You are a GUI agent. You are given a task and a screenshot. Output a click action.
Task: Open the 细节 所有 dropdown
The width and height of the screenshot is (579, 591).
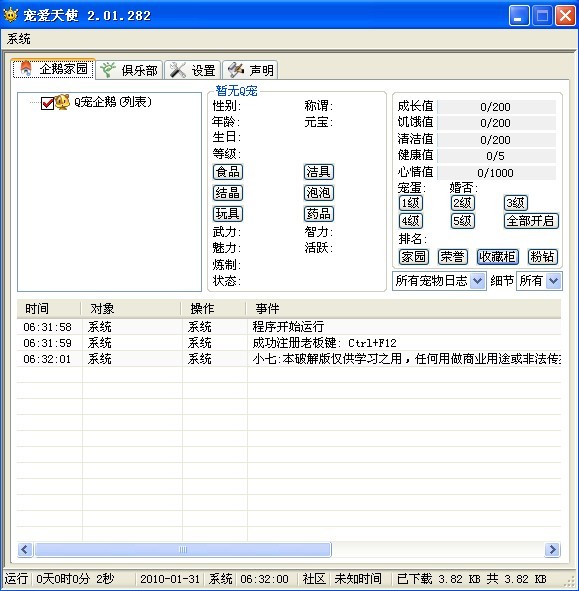[554, 281]
